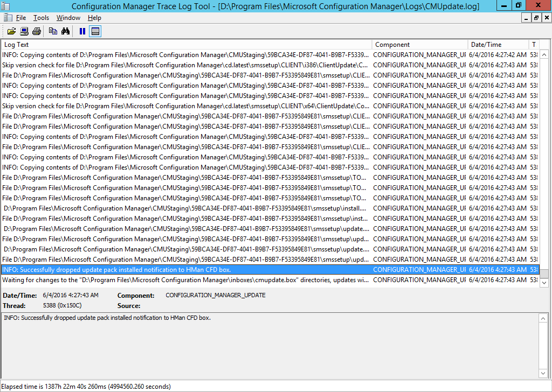Select the highlighted 'Successfully dropped update pack' row
The width and height of the screenshot is (552, 392).
coord(270,270)
